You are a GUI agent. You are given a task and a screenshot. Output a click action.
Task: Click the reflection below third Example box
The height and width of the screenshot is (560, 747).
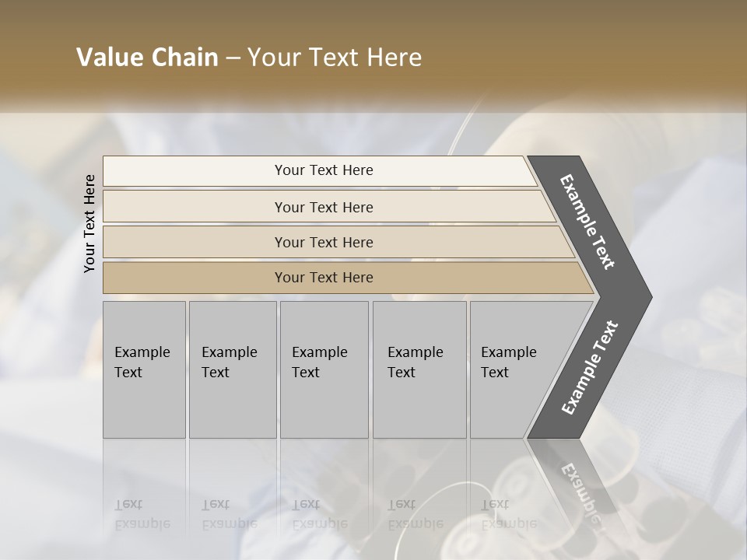coord(322,498)
